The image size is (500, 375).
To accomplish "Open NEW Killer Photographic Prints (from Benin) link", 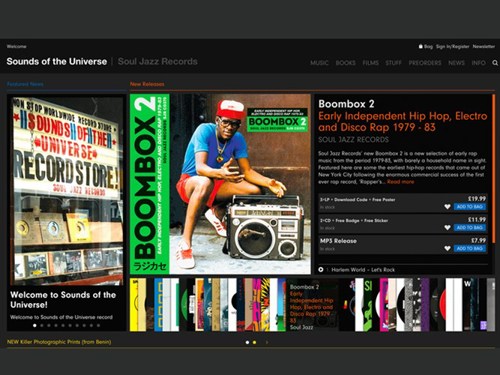I will click(x=59, y=342).
